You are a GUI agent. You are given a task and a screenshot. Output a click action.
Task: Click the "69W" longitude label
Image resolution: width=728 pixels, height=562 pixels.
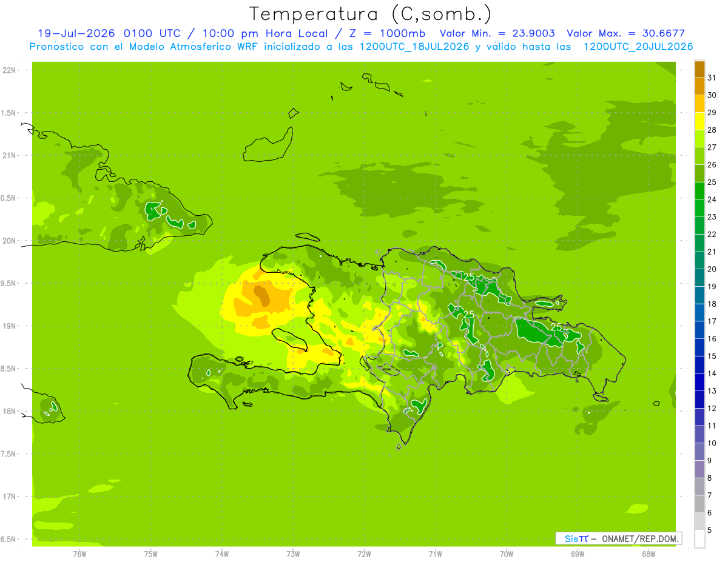coord(578,554)
